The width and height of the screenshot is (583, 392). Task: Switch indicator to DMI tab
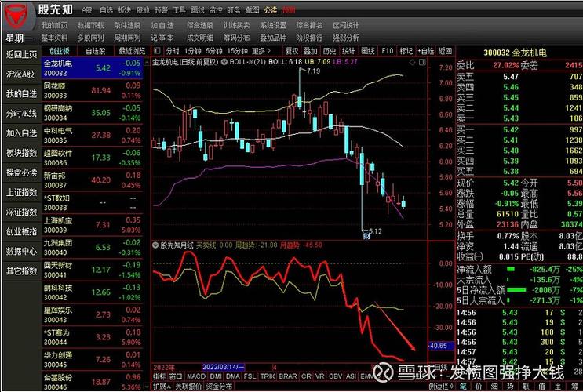[x=216, y=376]
